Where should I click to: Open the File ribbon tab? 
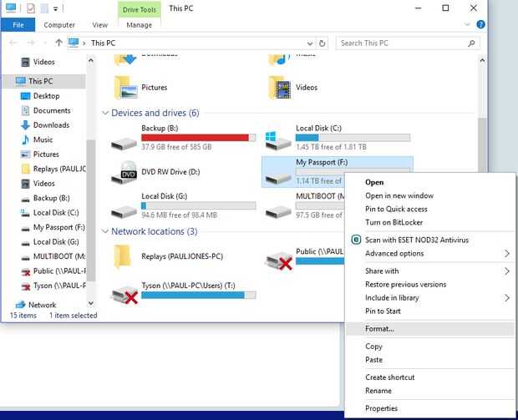[x=18, y=25]
